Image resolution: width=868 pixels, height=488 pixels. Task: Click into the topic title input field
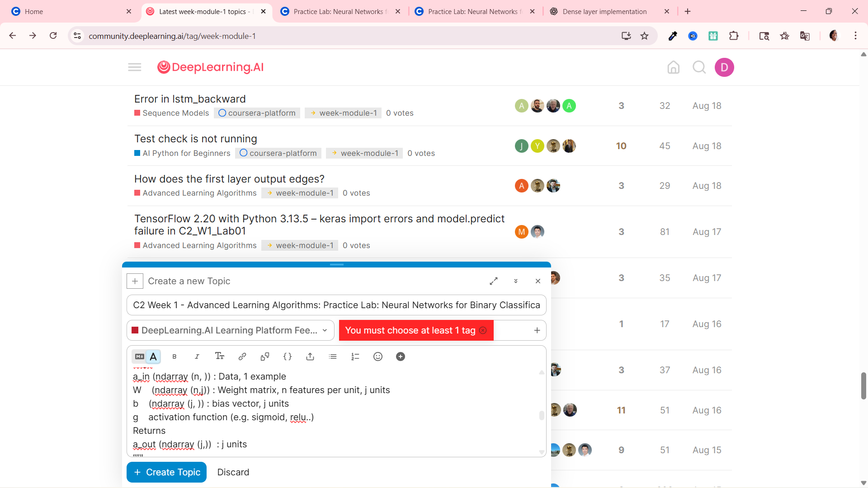(x=336, y=305)
